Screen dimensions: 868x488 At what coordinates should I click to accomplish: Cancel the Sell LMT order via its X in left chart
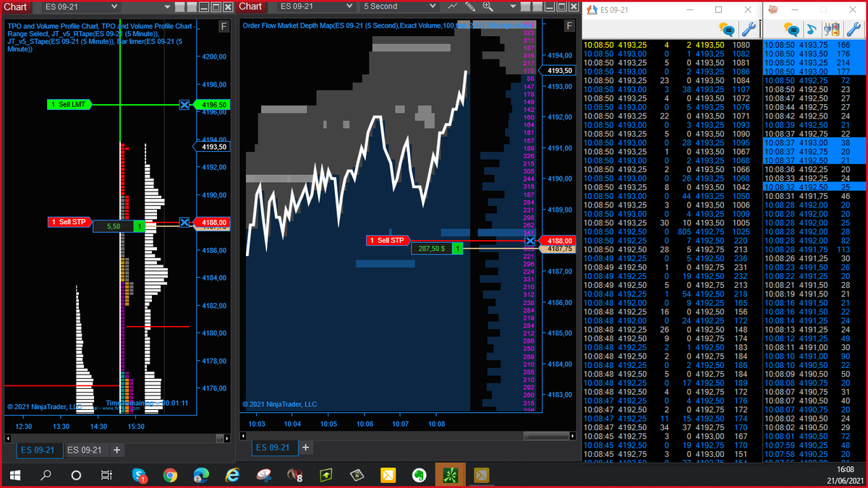[x=184, y=105]
